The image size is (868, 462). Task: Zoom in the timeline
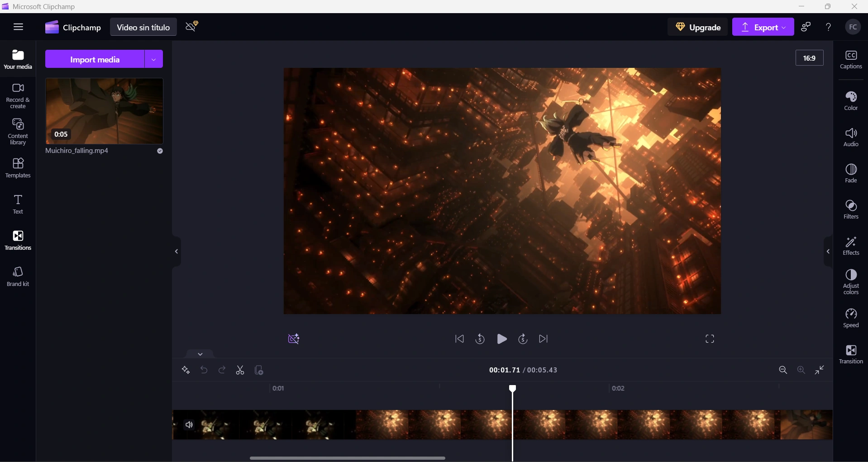pyautogui.click(x=801, y=370)
